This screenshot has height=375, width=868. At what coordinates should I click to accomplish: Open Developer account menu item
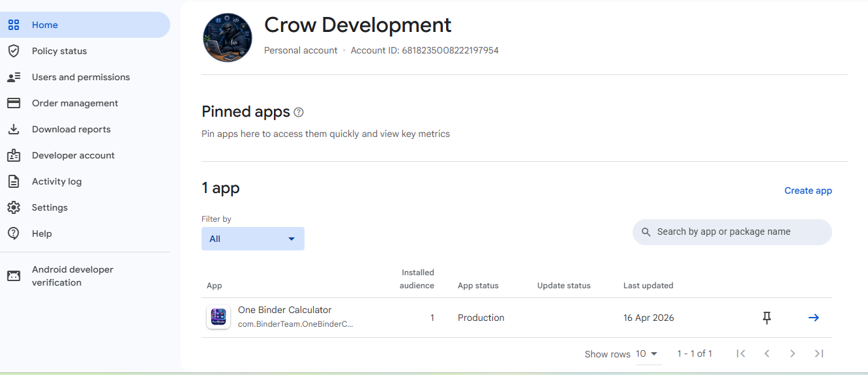point(73,155)
